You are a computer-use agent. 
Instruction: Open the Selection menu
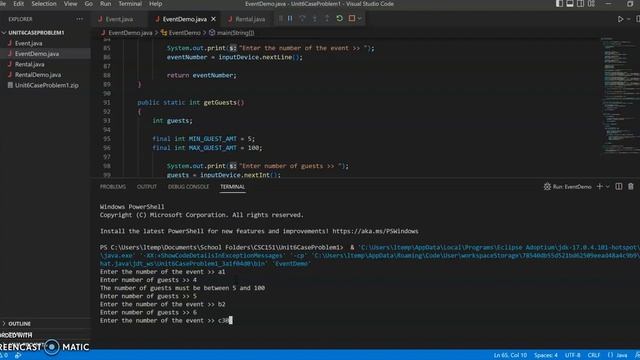pos(44,4)
